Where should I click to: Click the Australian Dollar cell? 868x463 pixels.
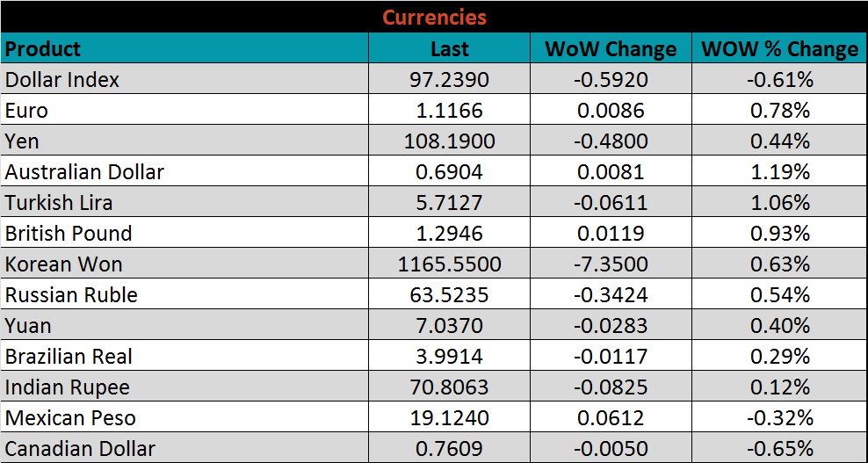point(85,172)
